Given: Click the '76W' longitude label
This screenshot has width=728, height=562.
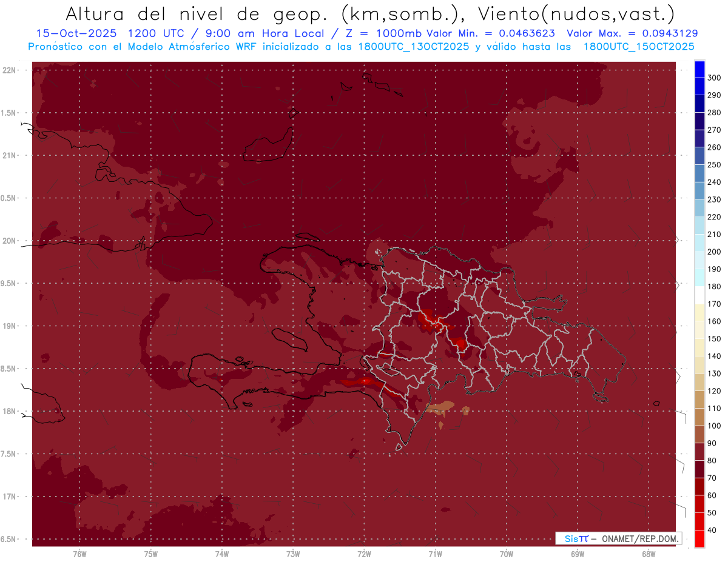Looking at the screenshot, I should click(79, 554).
